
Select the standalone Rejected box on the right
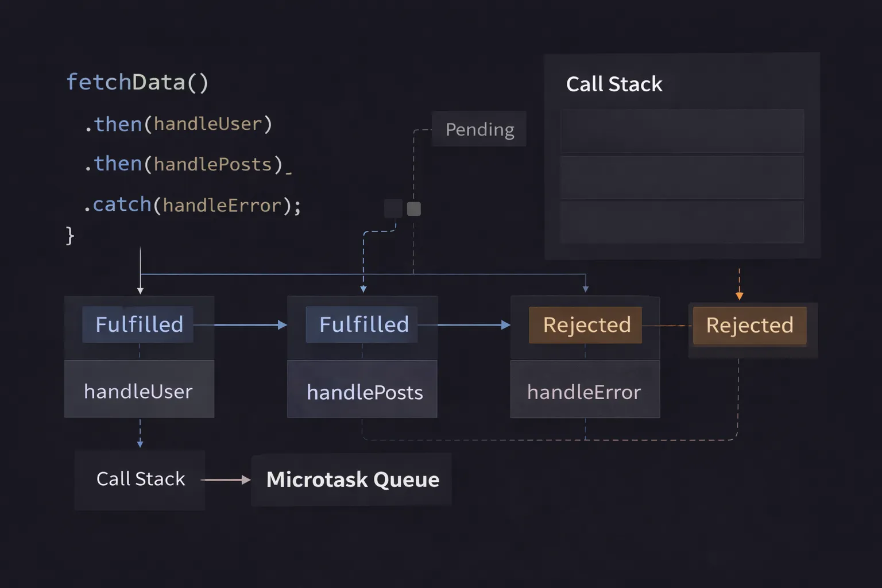click(749, 326)
